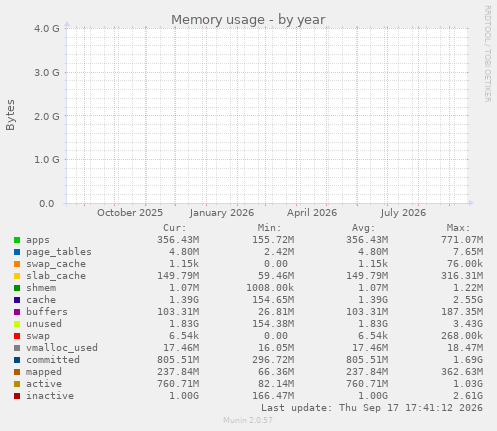This screenshot has width=497, height=431.
Task: Click cache max value 2.55G
Action: pyautogui.click(x=468, y=300)
